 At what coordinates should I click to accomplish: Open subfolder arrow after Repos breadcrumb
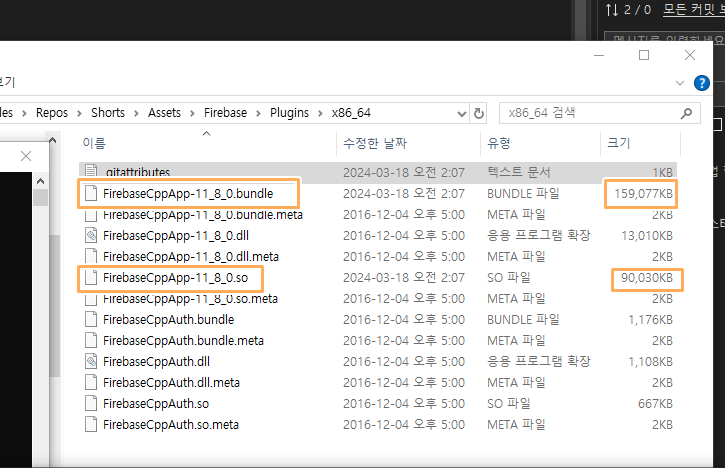[80, 113]
